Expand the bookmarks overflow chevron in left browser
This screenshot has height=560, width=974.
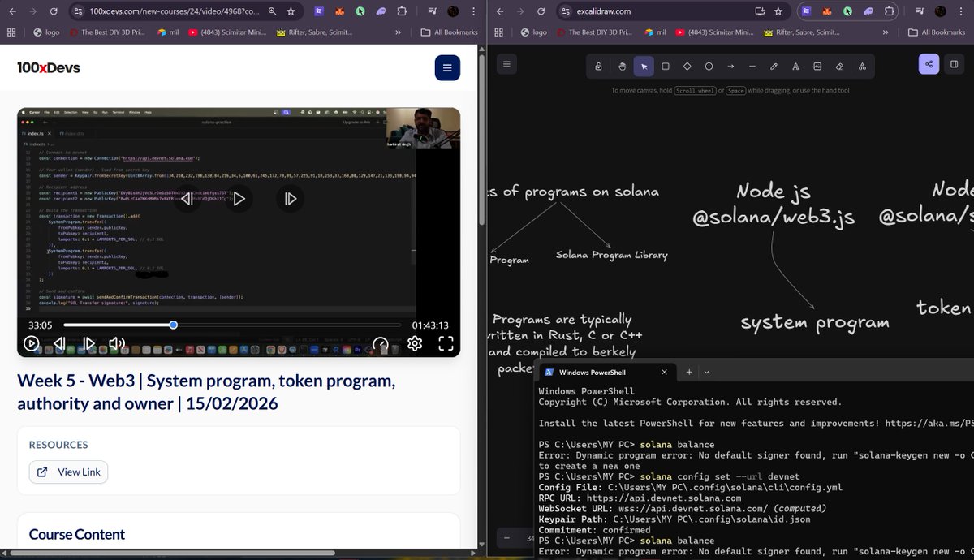pos(398,32)
